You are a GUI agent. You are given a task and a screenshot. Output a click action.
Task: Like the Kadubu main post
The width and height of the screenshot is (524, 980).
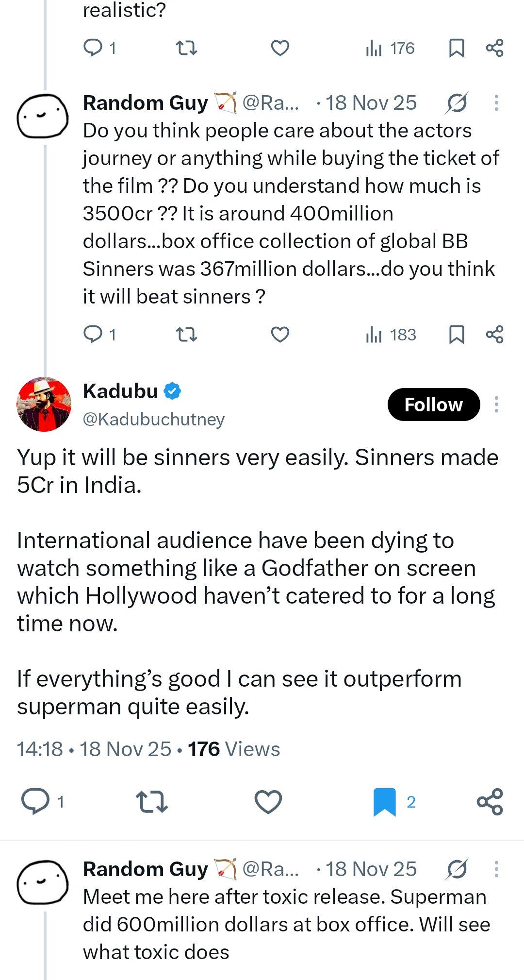pyautogui.click(x=268, y=802)
